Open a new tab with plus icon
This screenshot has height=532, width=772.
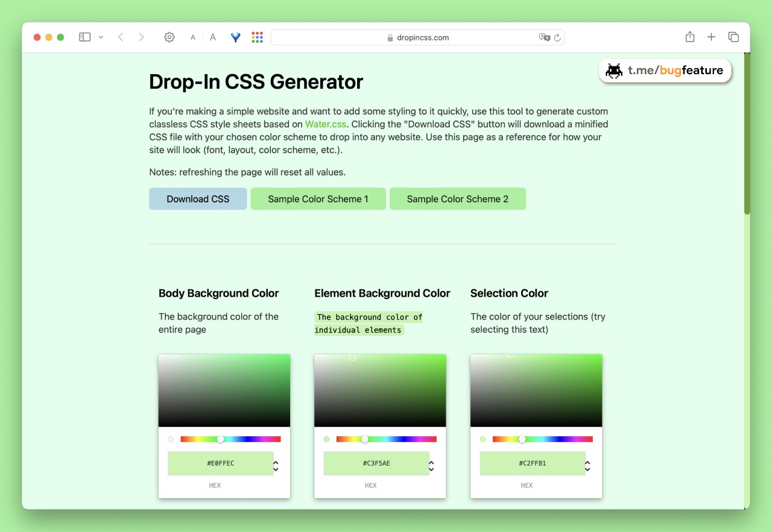(711, 37)
